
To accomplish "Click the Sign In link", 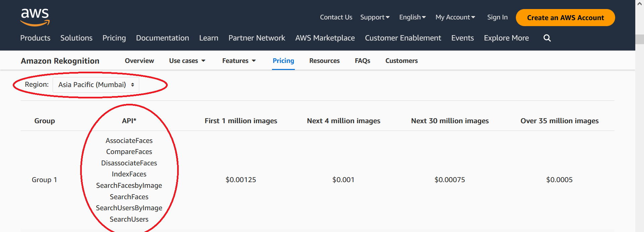I will click(497, 17).
